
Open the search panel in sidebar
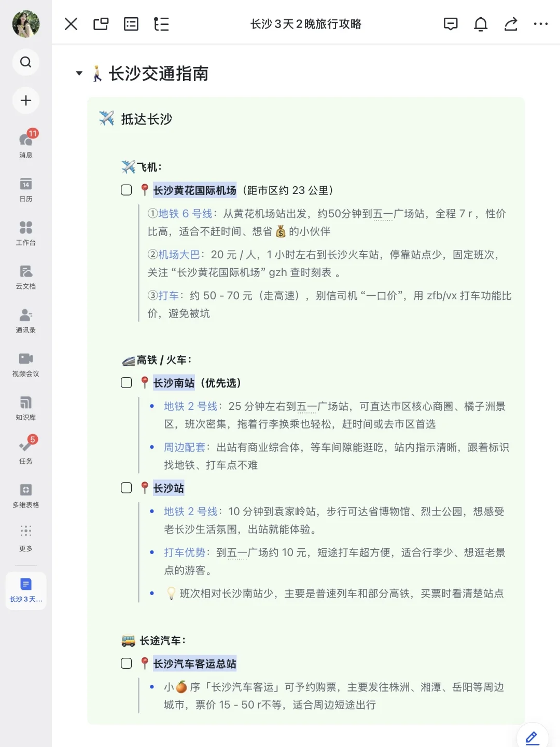pyautogui.click(x=26, y=62)
